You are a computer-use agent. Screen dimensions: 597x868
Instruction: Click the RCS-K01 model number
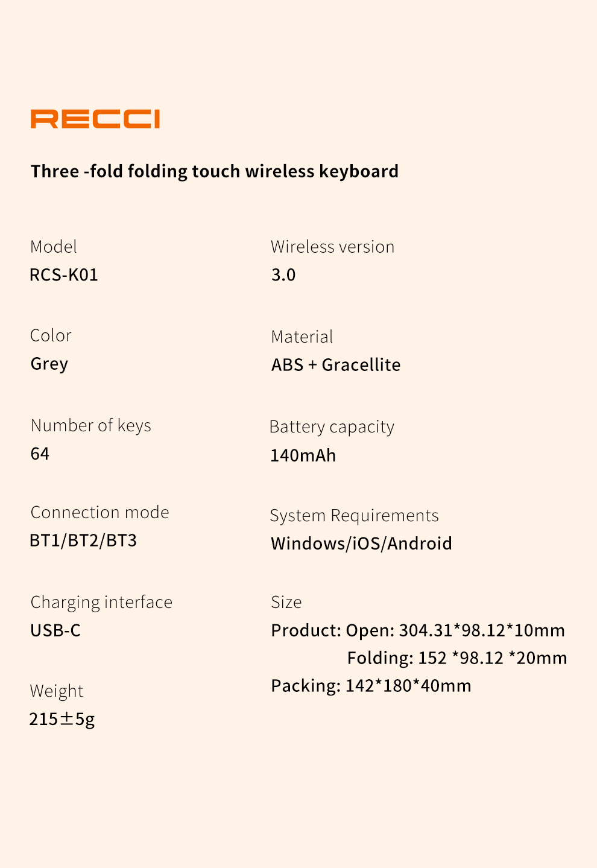pyautogui.click(x=64, y=275)
